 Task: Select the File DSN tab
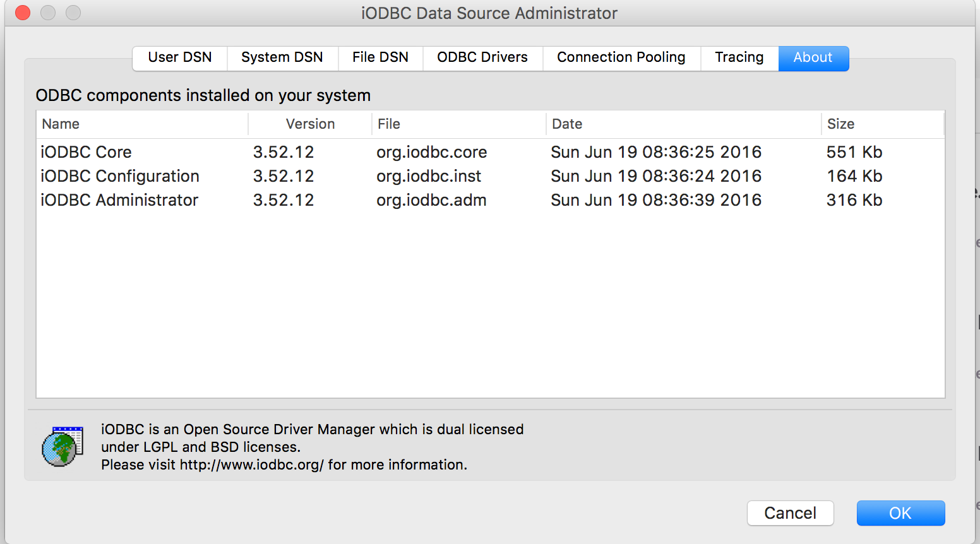pyautogui.click(x=380, y=57)
